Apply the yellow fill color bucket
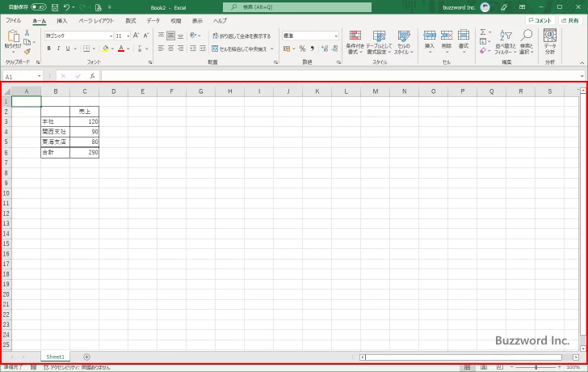The image size is (588, 372). pos(105,49)
